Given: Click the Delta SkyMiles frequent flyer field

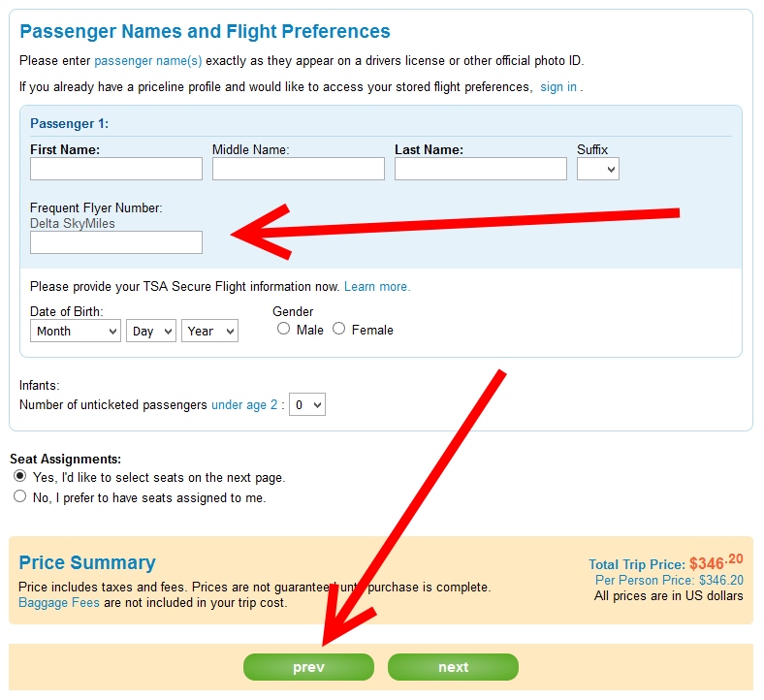Looking at the screenshot, I should [x=116, y=242].
